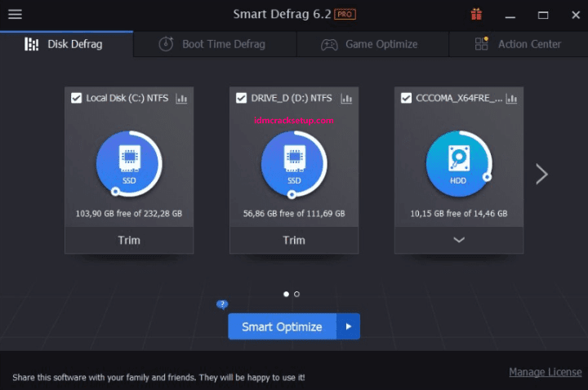Uncheck Local Disk (C:) NTFS checkbox
588x390 pixels.
click(77, 98)
